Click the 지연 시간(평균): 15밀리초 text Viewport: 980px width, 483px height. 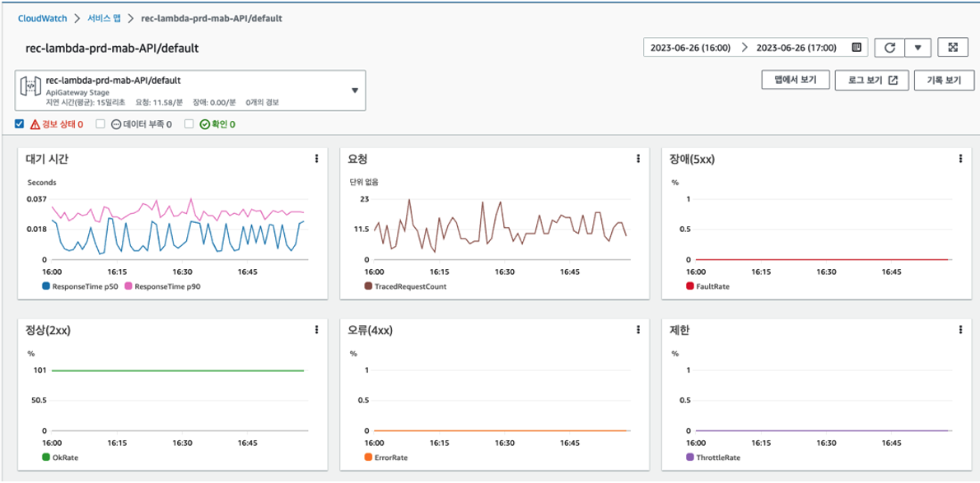pos(86,101)
